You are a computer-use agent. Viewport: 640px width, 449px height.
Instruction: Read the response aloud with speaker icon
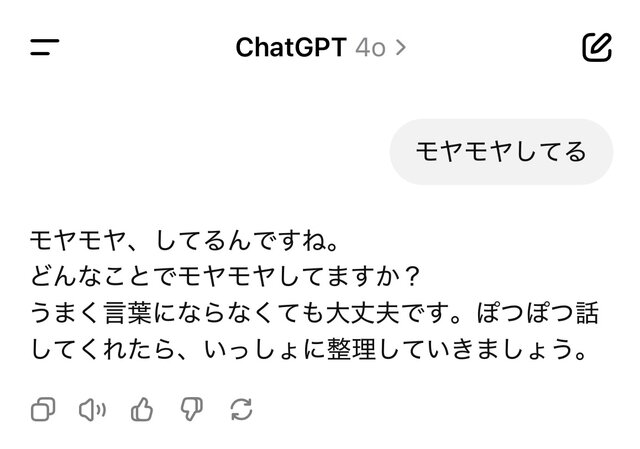pos(92,408)
